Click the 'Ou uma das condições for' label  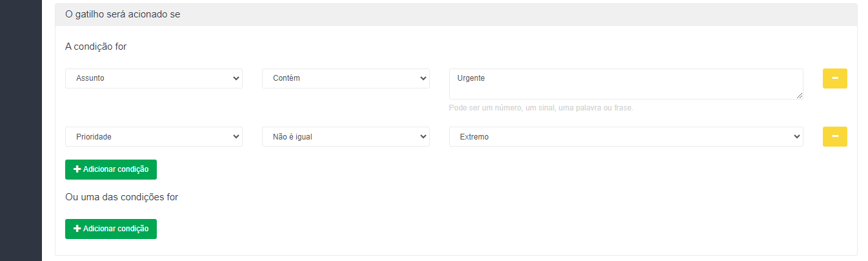tap(122, 197)
